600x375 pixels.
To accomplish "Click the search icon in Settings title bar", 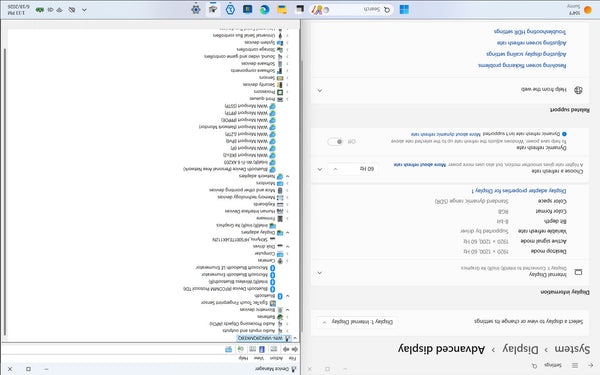I will tap(535, 366).
